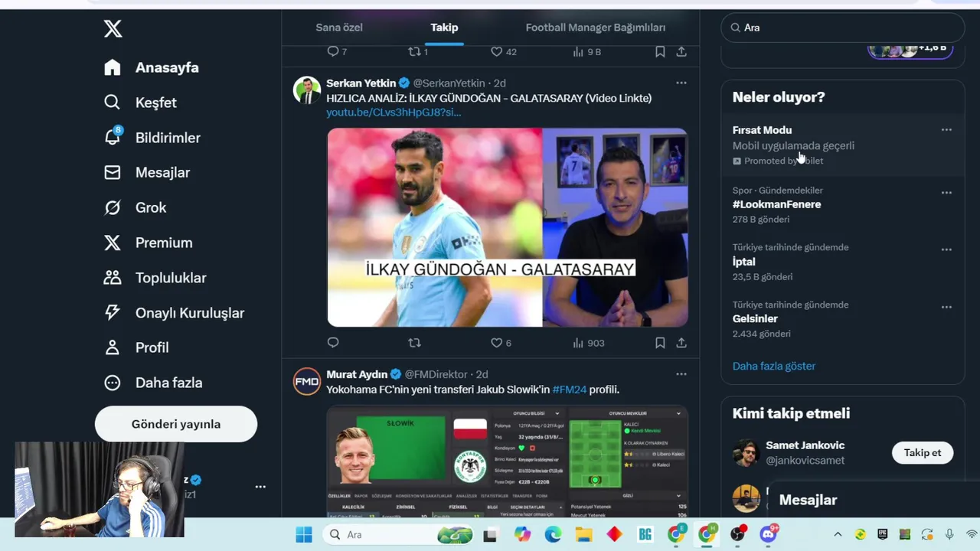Open more options on Murat Aydın post
The height and width of the screenshot is (551, 980).
tap(681, 374)
